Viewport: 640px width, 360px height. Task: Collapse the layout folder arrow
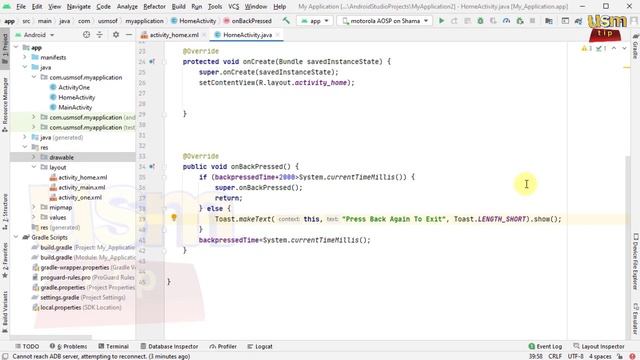coord(34,167)
